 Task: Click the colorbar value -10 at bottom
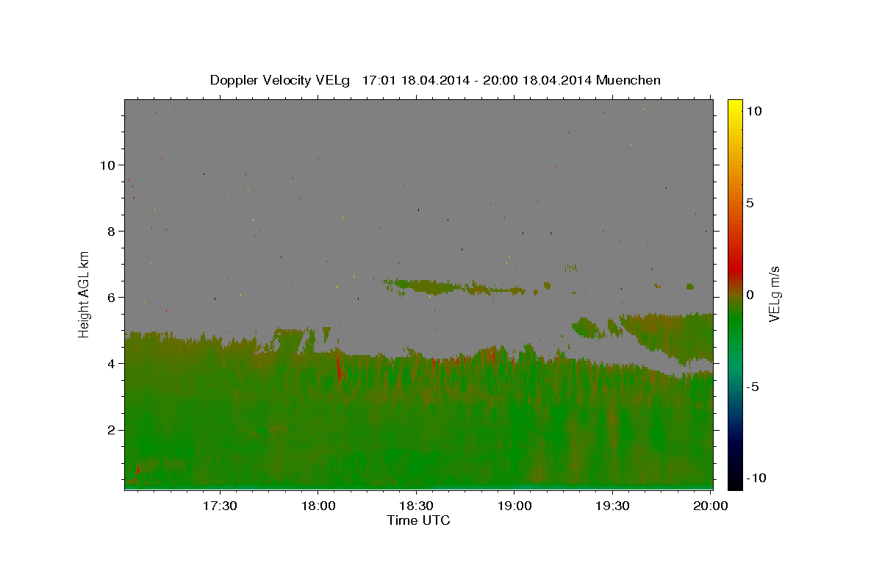755,478
